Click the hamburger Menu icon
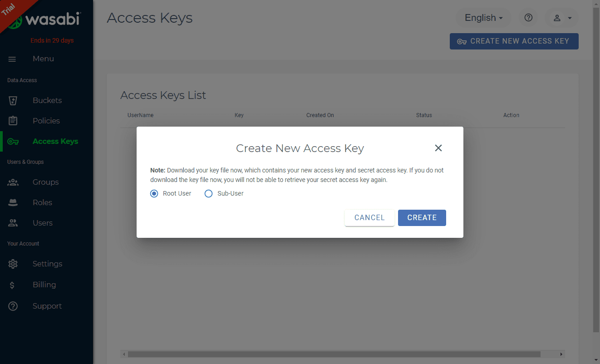This screenshot has width=600, height=364. (12, 59)
